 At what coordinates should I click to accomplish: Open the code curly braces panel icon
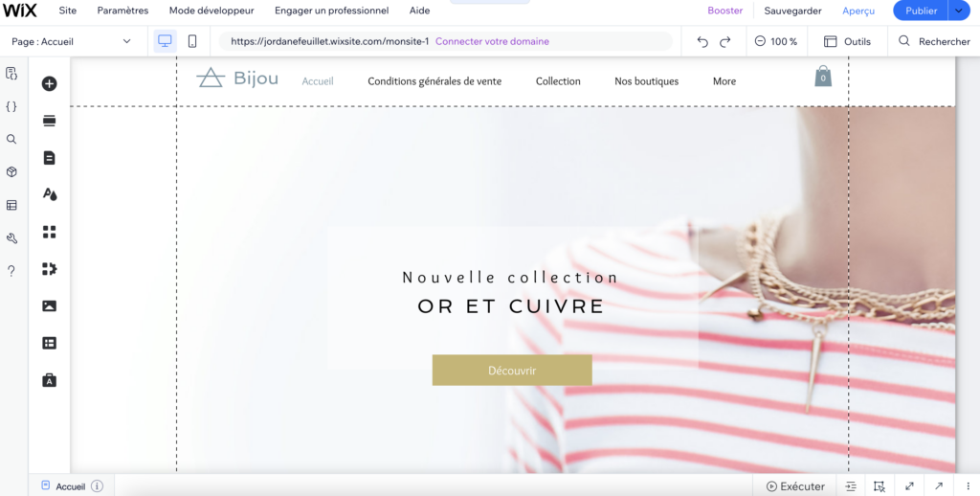pyautogui.click(x=11, y=106)
